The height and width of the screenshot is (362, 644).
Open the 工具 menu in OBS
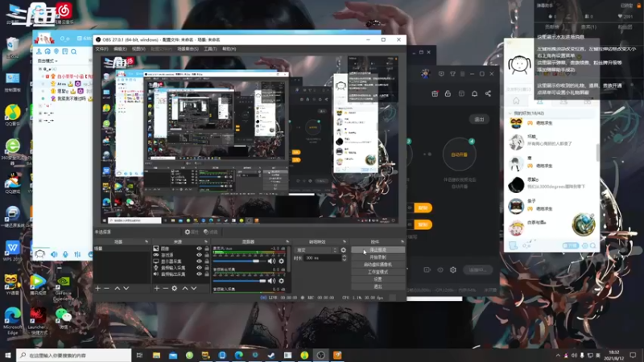pos(210,49)
